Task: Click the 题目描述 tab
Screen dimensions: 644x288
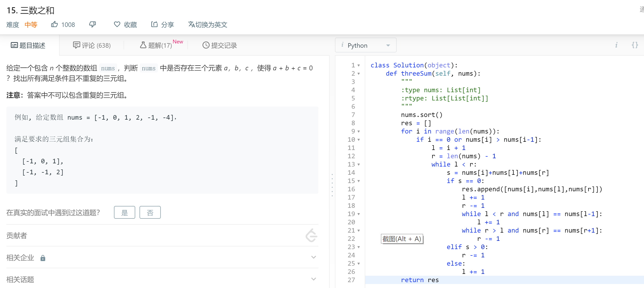Action: (x=28, y=45)
